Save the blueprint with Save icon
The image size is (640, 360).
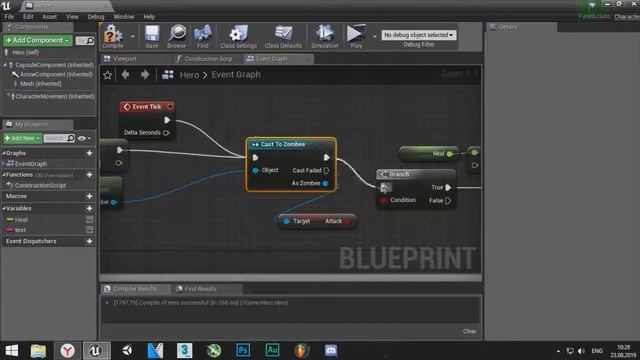pyautogui.click(x=152, y=36)
